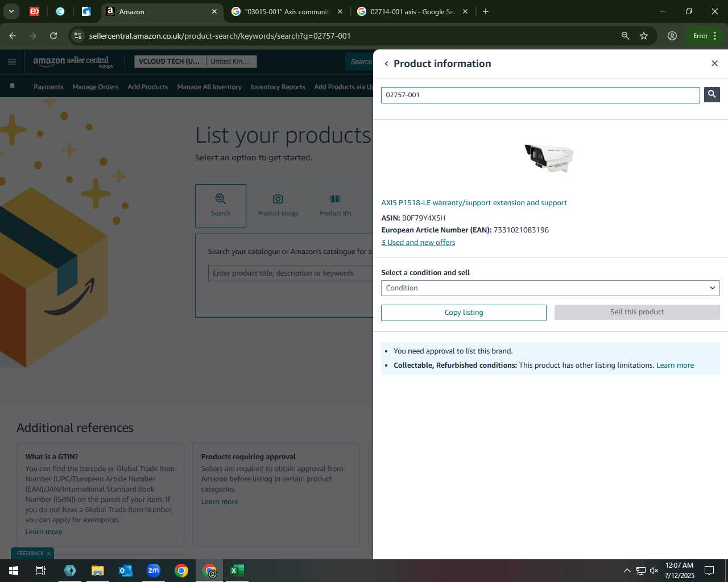Click the 02757-001 search field
The width and height of the screenshot is (728, 582).
540,95
